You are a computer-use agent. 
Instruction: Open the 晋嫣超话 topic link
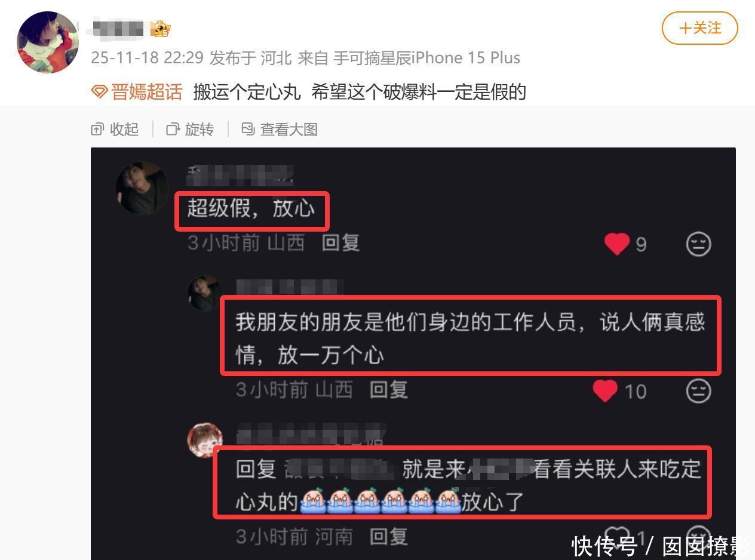point(146,92)
